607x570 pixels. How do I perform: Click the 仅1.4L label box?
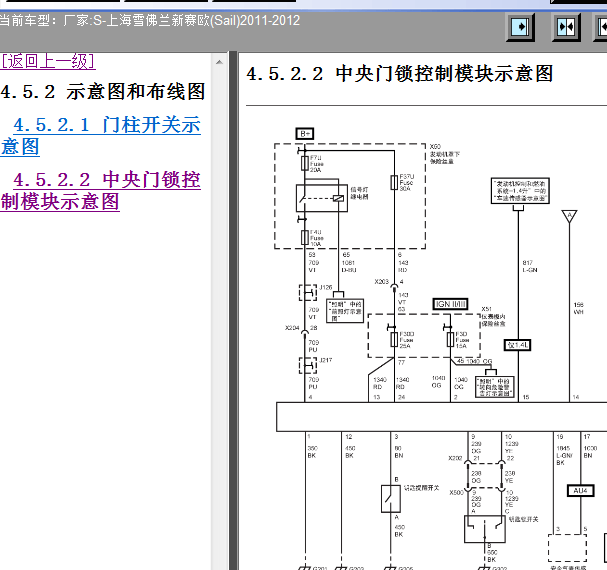pyautogui.click(x=518, y=345)
